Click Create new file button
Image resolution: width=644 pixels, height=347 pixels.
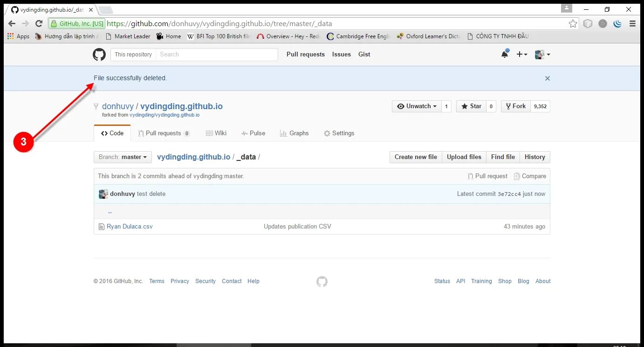416,157
